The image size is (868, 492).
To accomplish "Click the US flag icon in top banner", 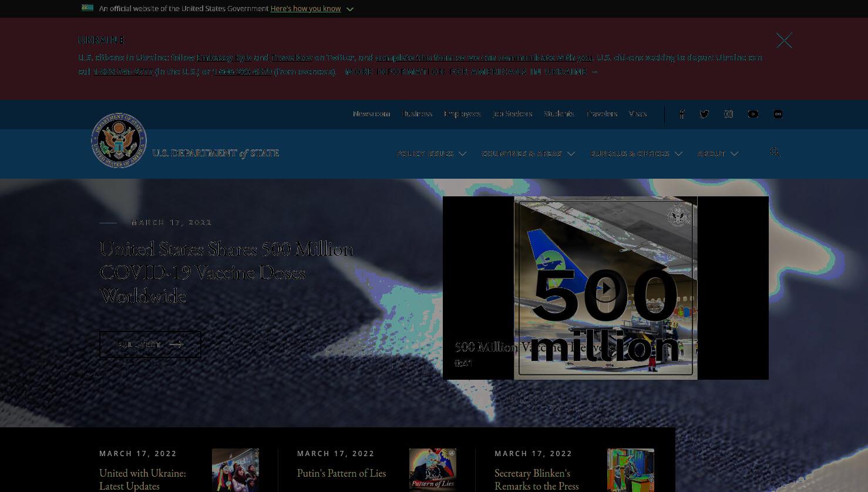I will click(88, 8).
